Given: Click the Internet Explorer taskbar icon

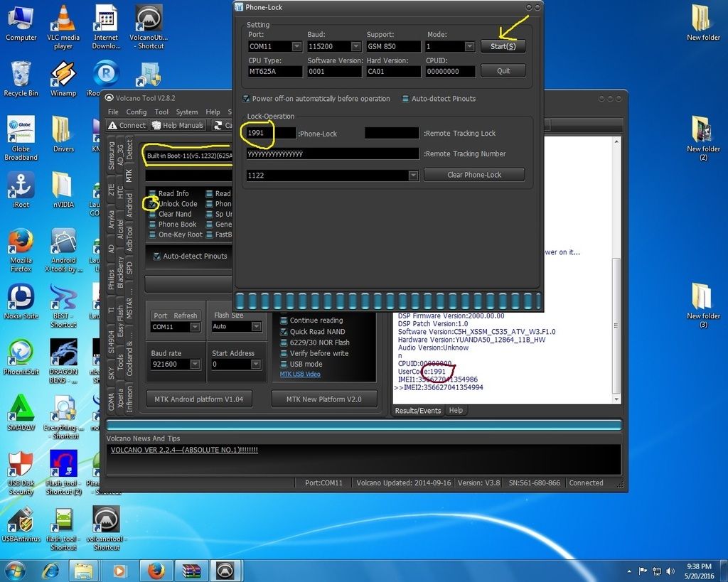Looking at the screenshot, I should [x=50, y=570].
